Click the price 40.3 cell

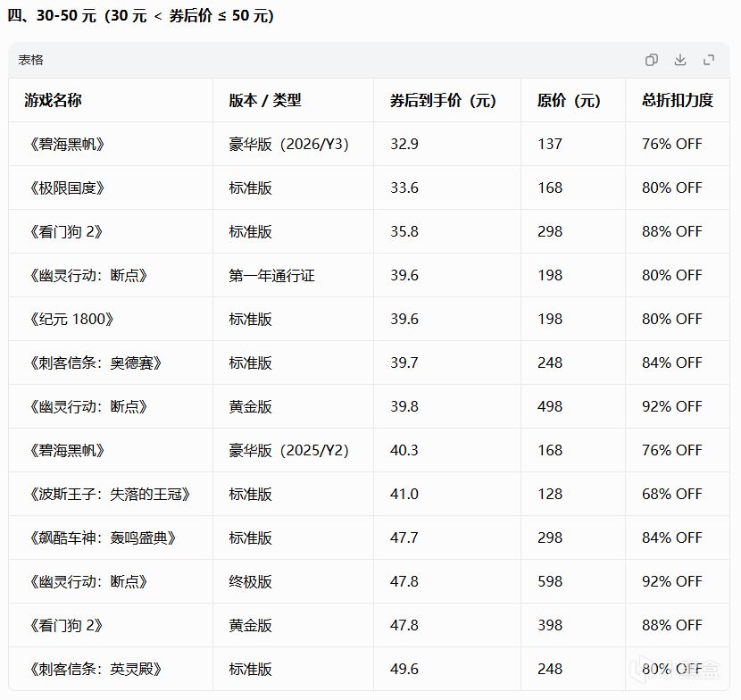coord(404,450)
